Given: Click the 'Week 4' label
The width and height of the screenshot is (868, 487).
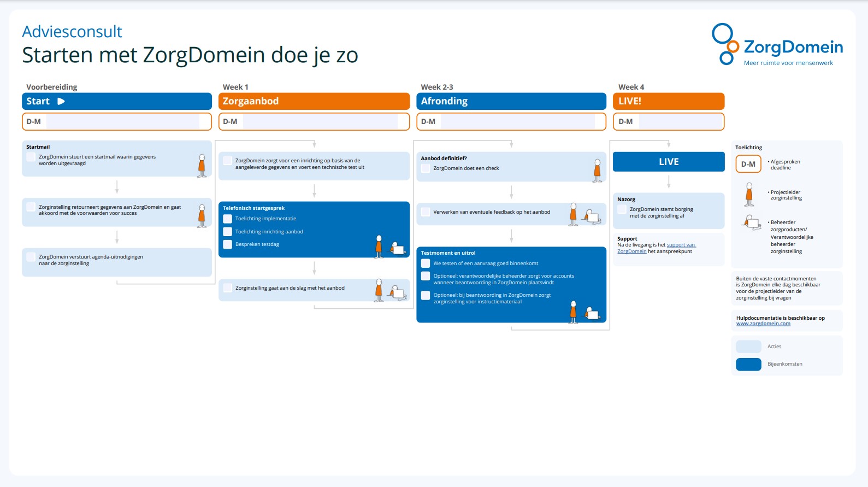Looking at the screenshot, I should pyautogui.click(x=631, y=87).
